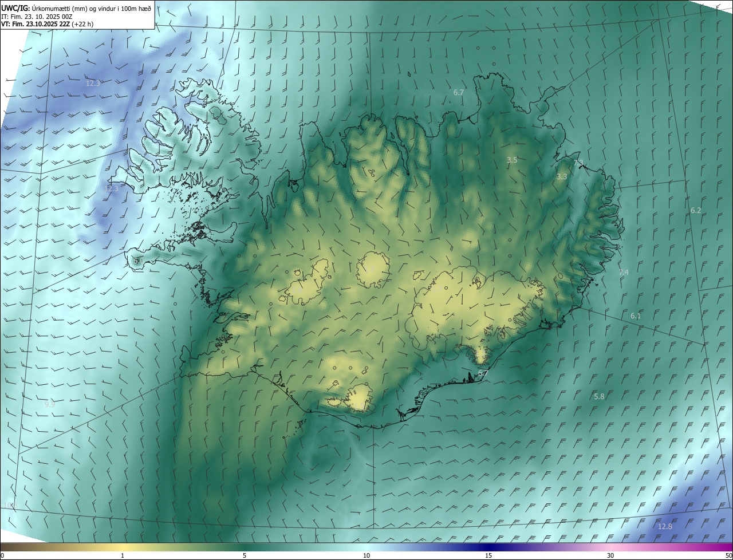Click the 6.7 value off the north coast
Screen dimensions: 733x560
pos(458,92)
